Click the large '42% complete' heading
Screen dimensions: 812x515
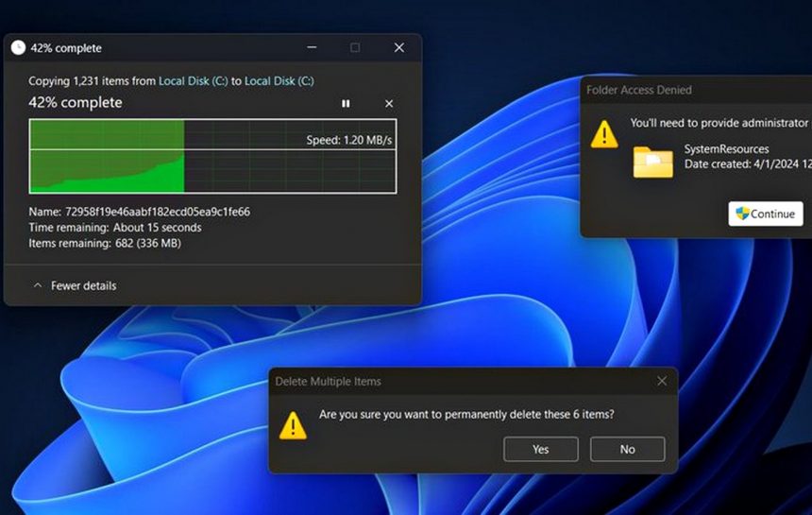[76, 102]
